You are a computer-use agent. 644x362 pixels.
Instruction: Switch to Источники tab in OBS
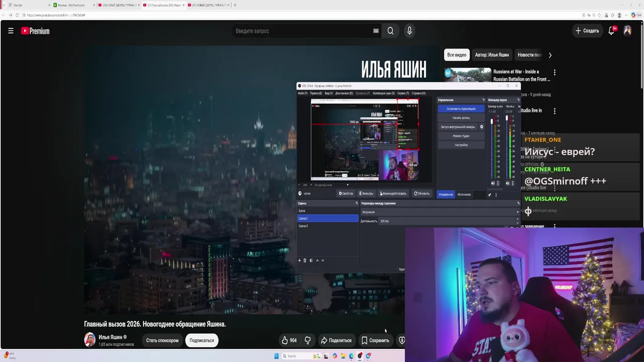tap(464, 195)
